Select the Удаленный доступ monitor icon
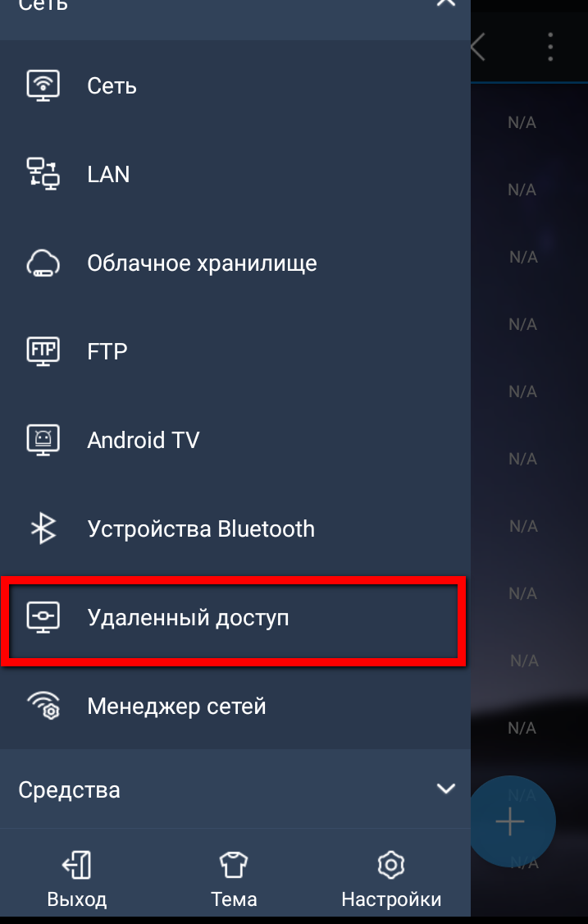This screenshot has width=588, height=924. [43, 617]
